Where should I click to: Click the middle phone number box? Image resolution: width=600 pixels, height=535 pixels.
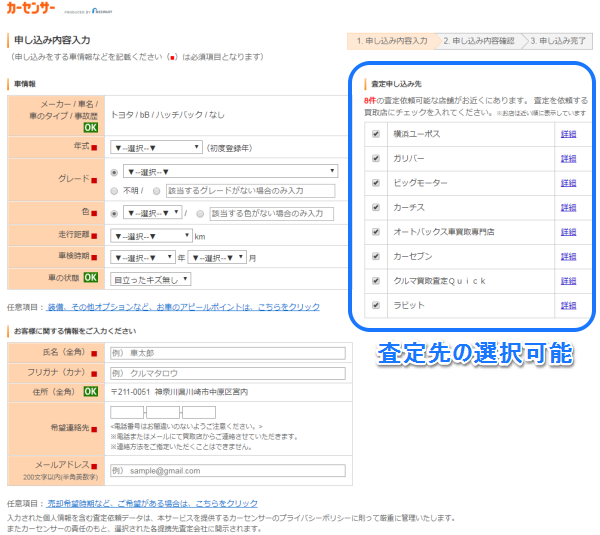[163, 413]
